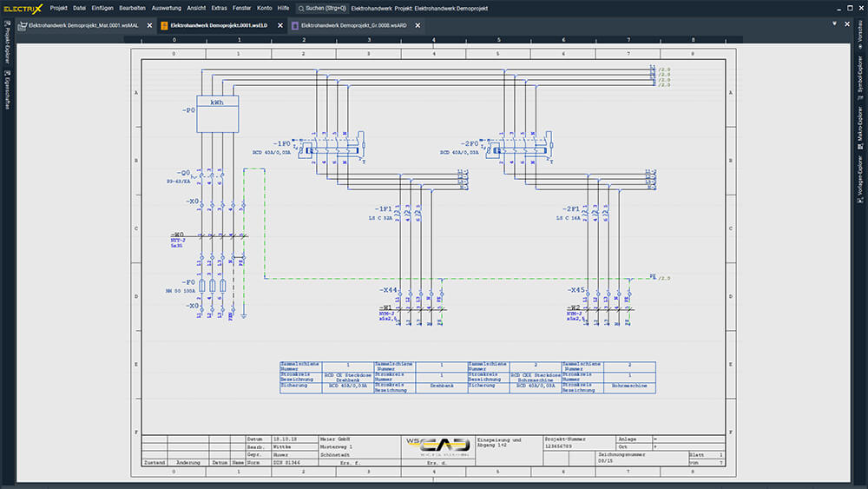The image size is (868, 489).
Task: Open the Eigenschaften side panel
Action: (7, 92)
